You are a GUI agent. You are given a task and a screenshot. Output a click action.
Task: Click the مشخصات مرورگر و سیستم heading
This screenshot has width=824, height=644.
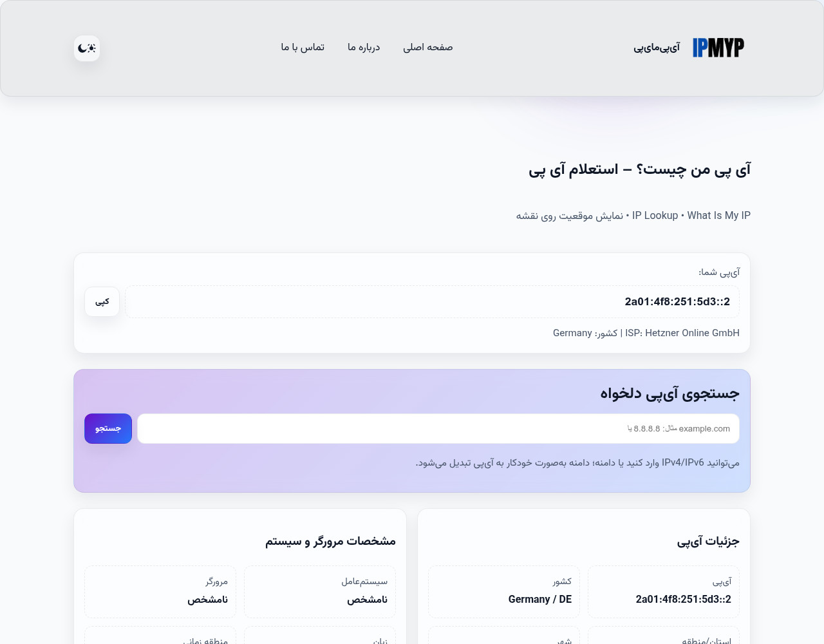pos(330,542)
